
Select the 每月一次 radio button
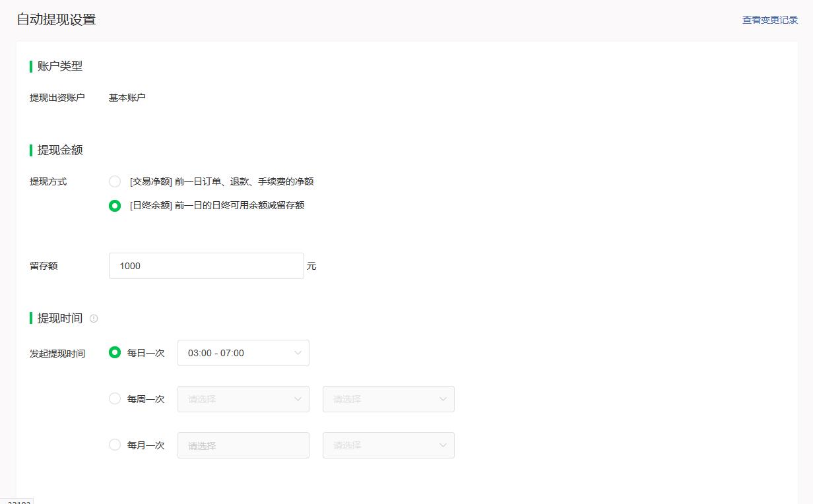(x=115, y=445)
